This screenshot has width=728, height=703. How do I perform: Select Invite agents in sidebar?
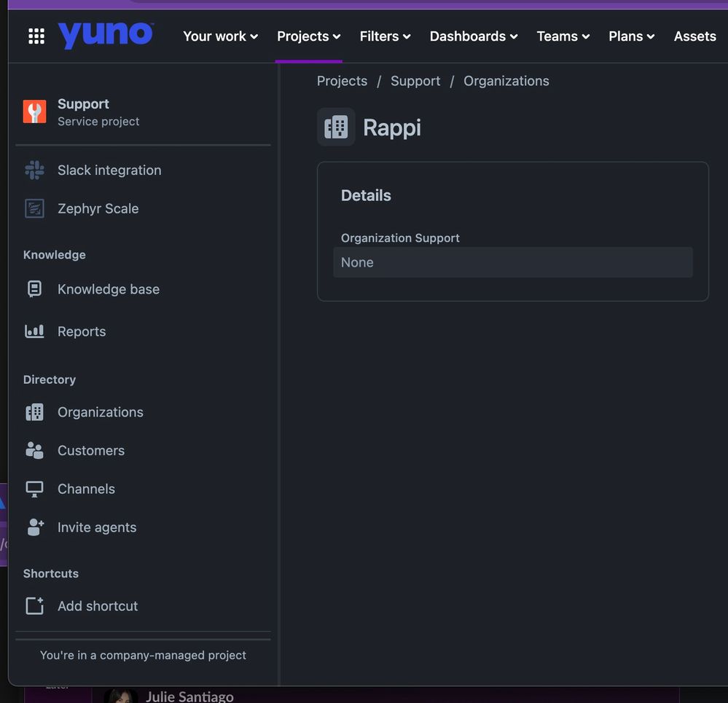pyautogui.click(x=97, y=527)
